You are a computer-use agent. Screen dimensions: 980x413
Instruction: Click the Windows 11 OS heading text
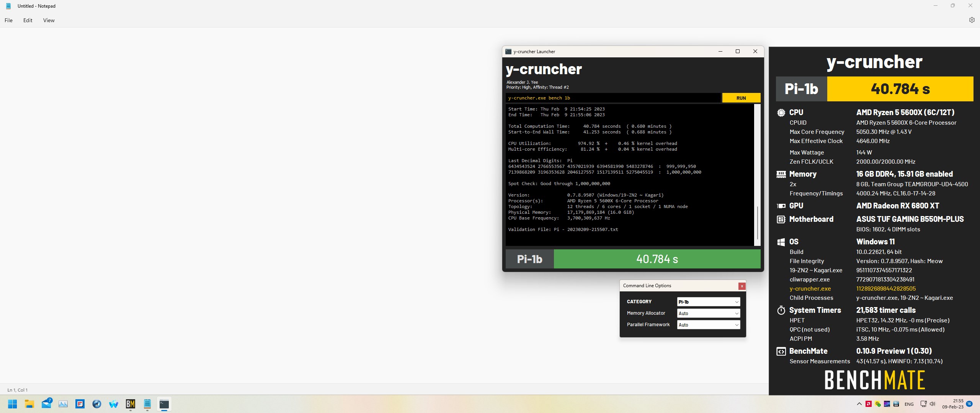(x=875, y=242)
